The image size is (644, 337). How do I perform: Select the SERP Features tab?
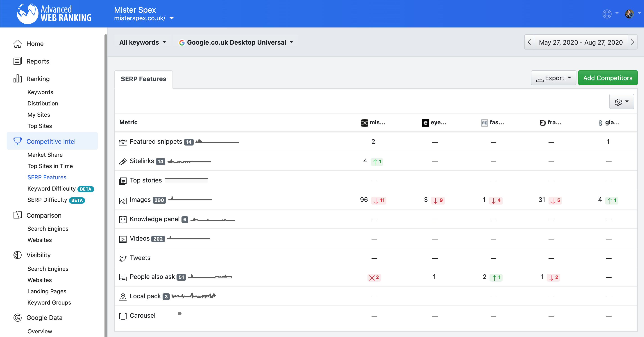point(143,79)
